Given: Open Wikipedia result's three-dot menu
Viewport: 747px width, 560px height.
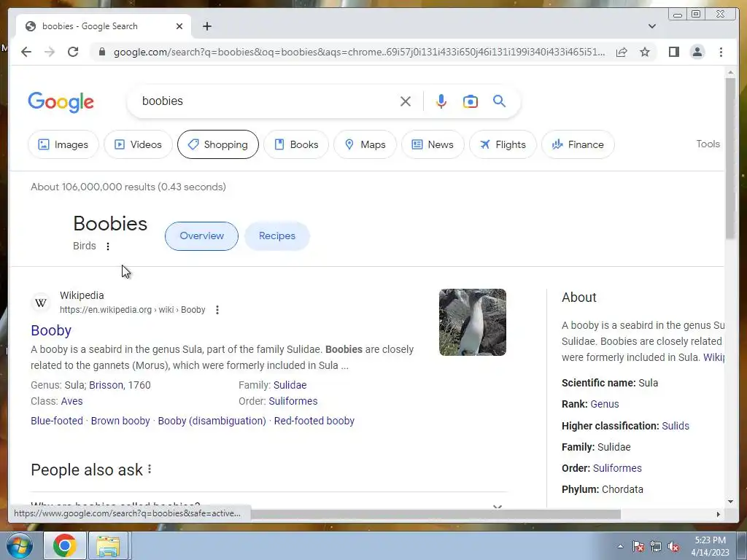Looking at the screenshot, I should tap(217, 310).
